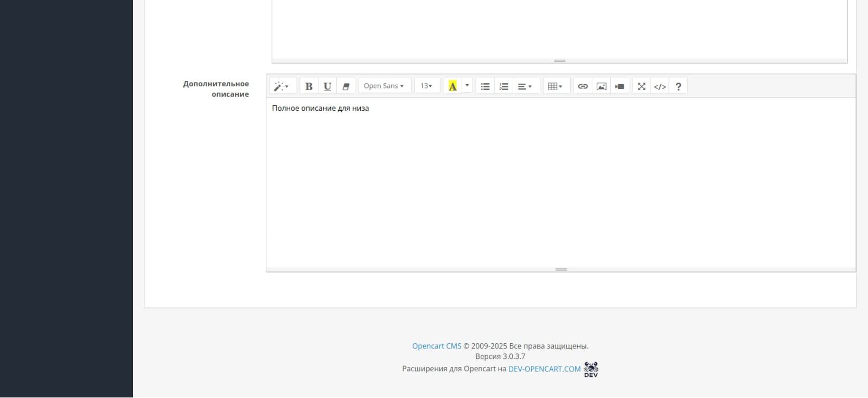This screenshot has width=868, height=398.
Task: Insert a picture with image icon
Action: pos(601,86)
